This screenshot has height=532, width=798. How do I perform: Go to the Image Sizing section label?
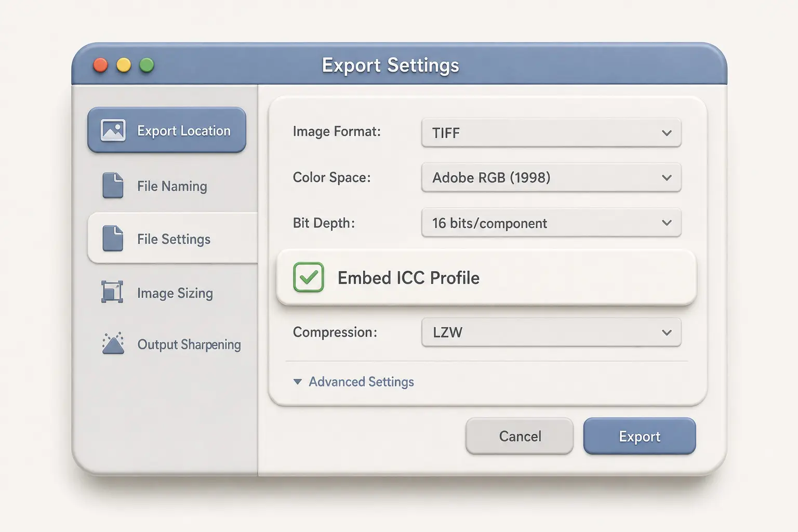point(175,293)
